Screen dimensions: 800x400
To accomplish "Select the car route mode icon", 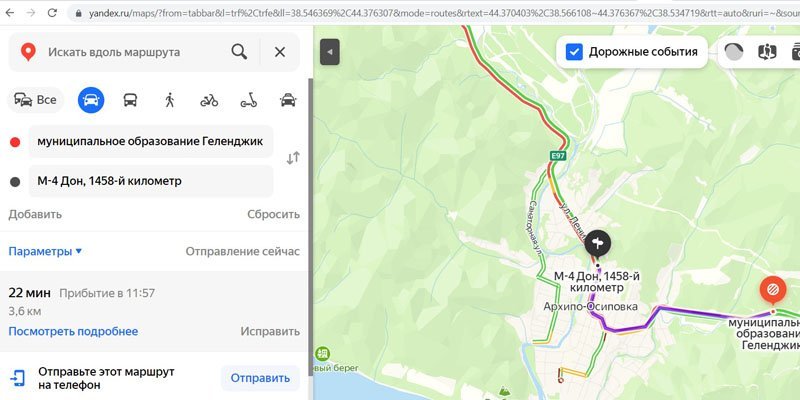I will [91, 100].
